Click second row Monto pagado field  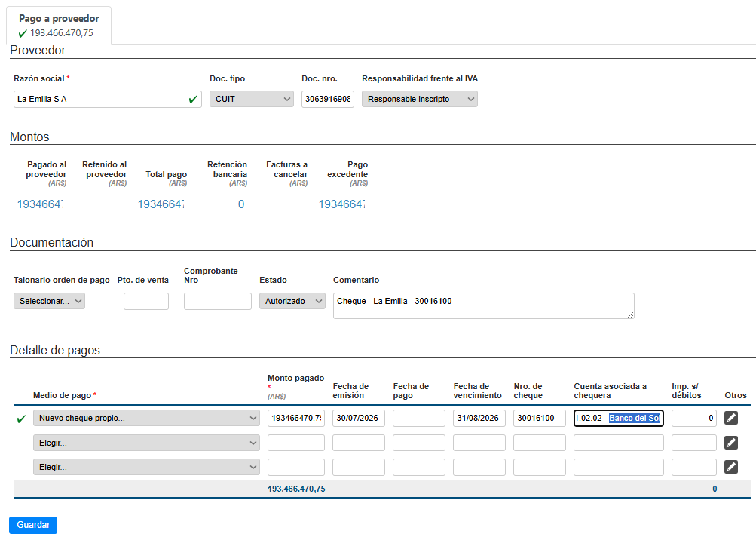click(x=296, y=443)
